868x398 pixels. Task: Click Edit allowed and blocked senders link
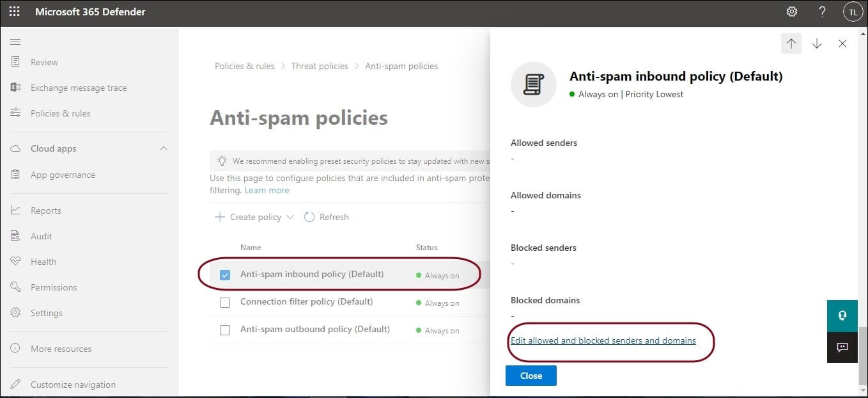point(603,340)
